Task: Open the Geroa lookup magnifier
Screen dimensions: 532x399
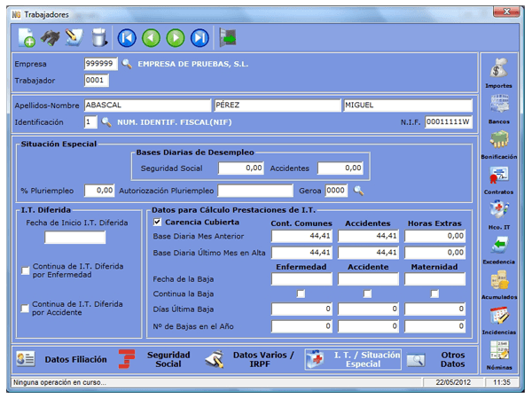Action: click(x=359, y=190)
